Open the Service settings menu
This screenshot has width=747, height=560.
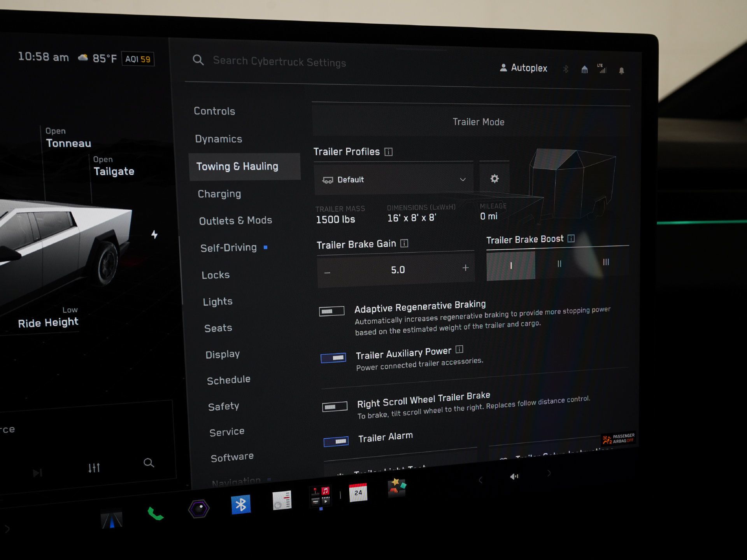(227, 432)
